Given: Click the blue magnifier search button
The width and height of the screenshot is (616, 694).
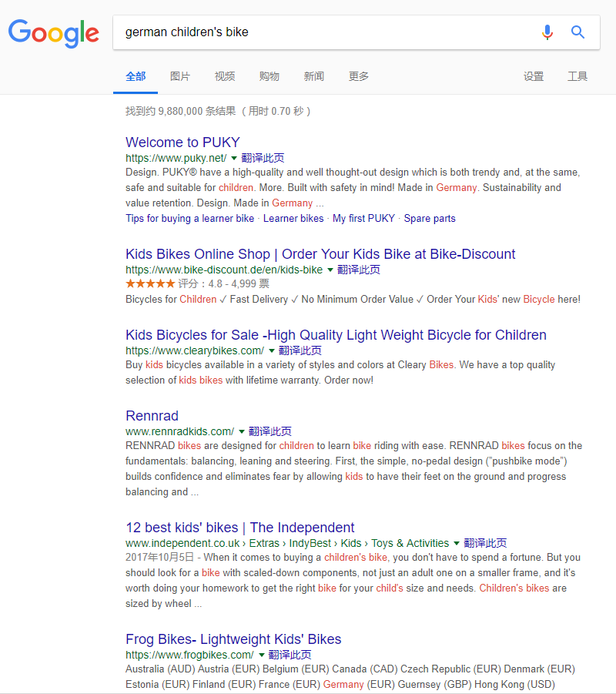Looking at the screenshot, I should pyautogui.click(x=577, y=32).
